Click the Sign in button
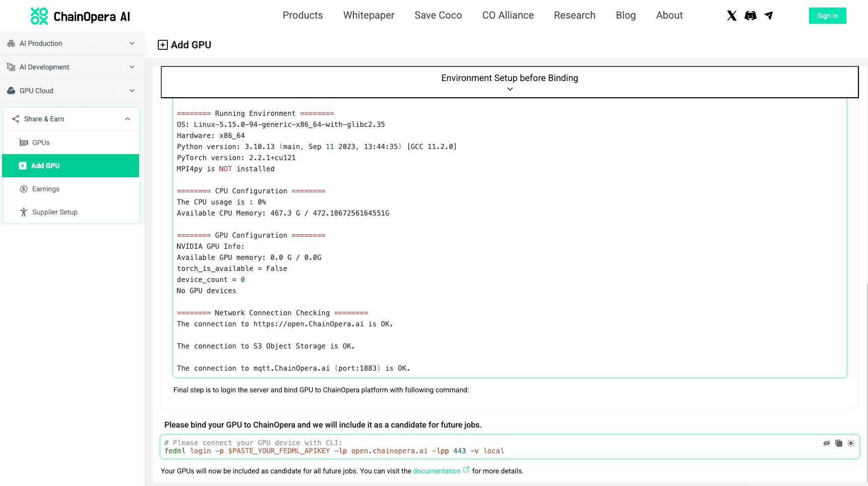 click(x=827, y=16)
